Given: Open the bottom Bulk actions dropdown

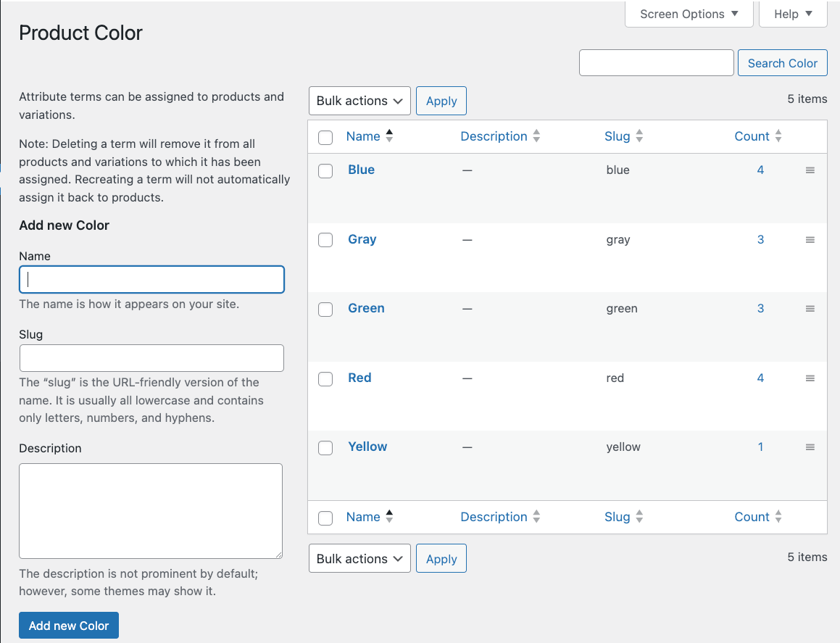Looking at the screenshot, I should click(359, 558).
